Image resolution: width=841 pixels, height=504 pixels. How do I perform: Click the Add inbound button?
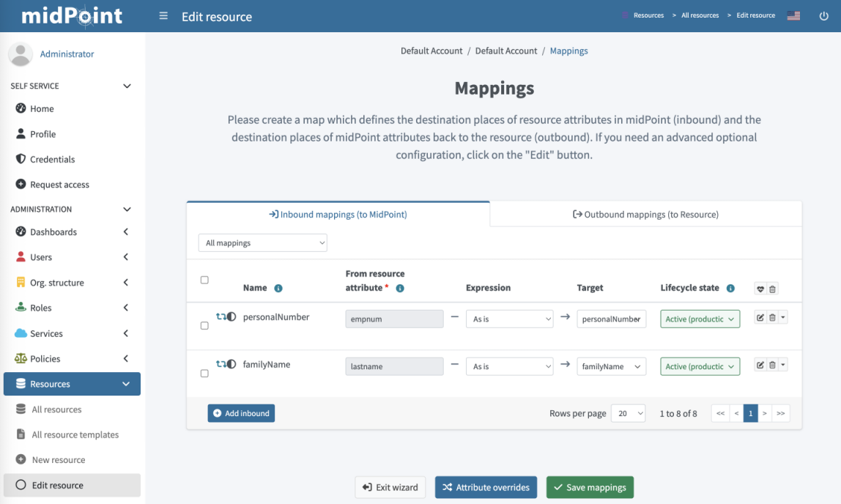pos(241,413)
